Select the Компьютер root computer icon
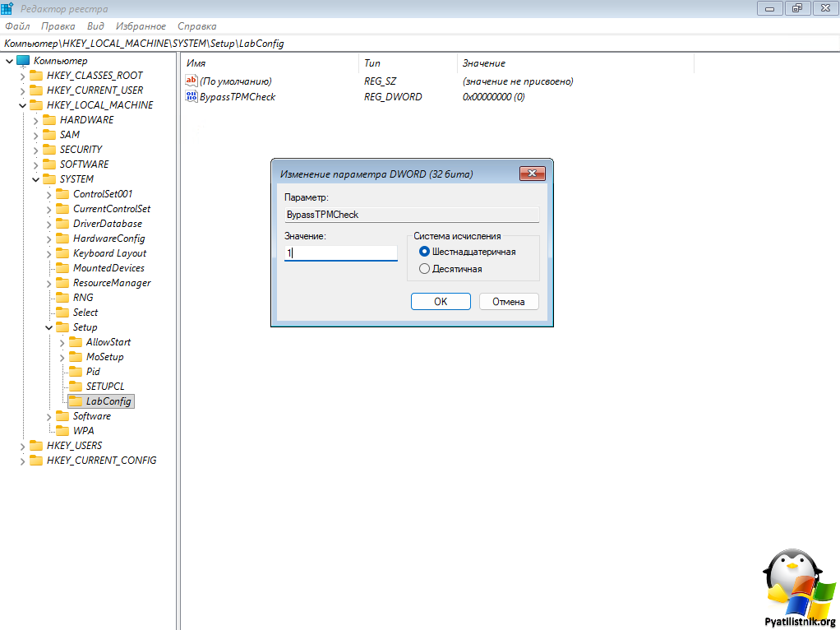Image resolution: width=840 pixels, height=630 pixels. (22, 61)
